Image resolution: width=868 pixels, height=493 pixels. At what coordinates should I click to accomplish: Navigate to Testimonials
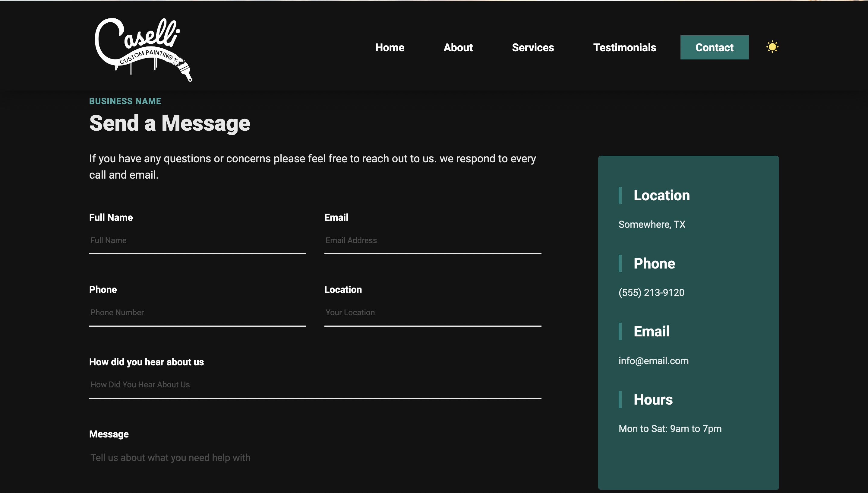(x=624, y=47)
